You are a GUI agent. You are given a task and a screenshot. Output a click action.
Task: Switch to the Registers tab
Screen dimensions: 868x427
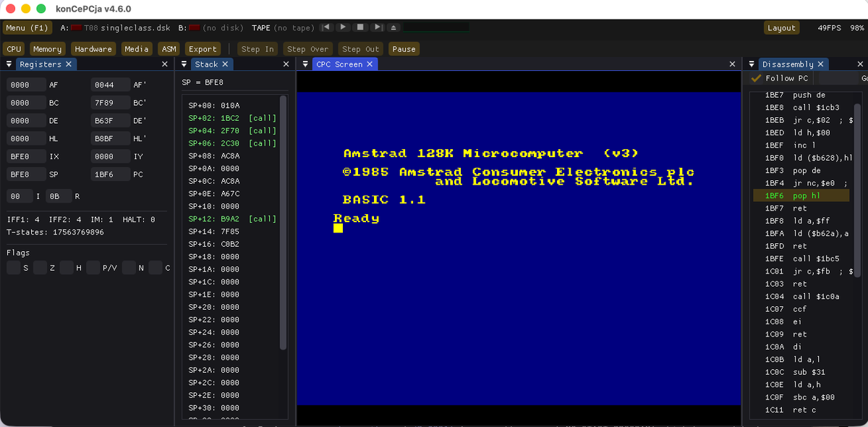pyautogui.click(x=41, y=64)
